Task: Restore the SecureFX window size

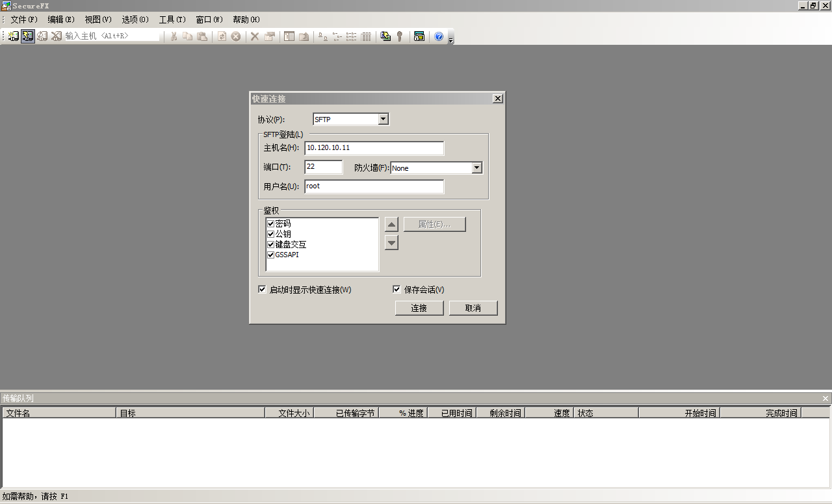Action: point(813,6)
